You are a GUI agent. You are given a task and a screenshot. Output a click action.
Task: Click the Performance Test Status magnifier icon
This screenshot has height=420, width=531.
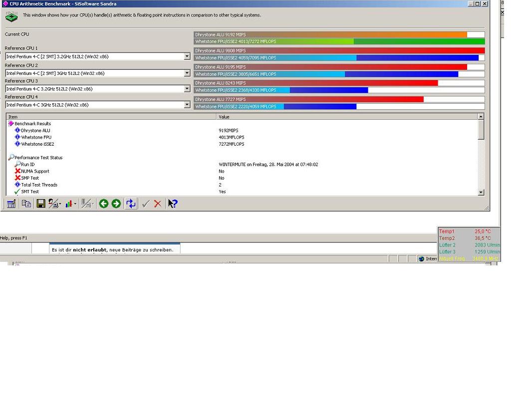click(x=11, y=157)
